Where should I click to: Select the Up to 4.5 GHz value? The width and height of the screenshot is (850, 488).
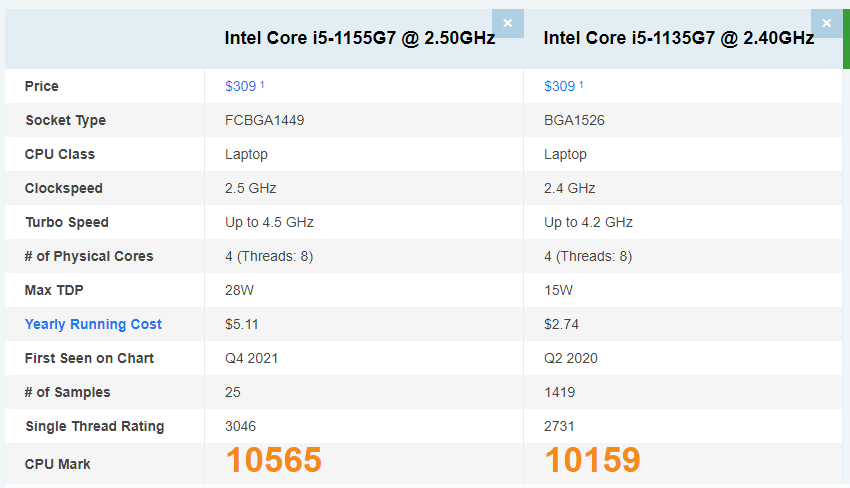(269, 222)
